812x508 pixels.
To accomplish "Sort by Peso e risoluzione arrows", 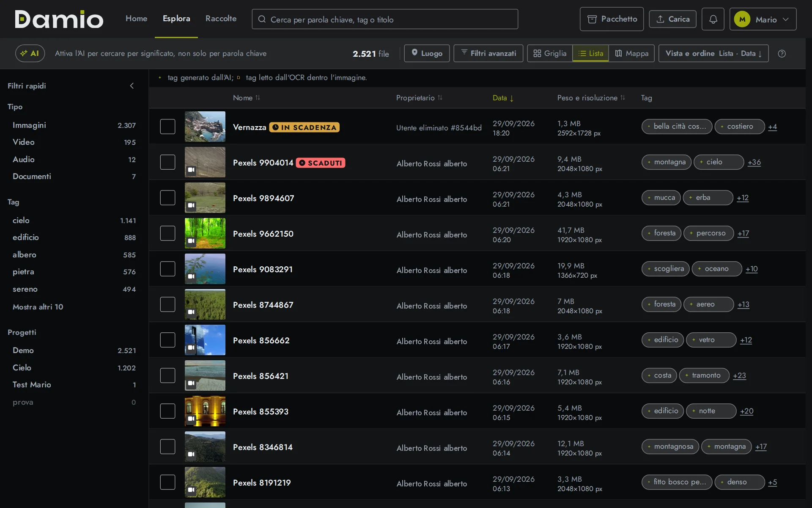I will pos(623,98).
